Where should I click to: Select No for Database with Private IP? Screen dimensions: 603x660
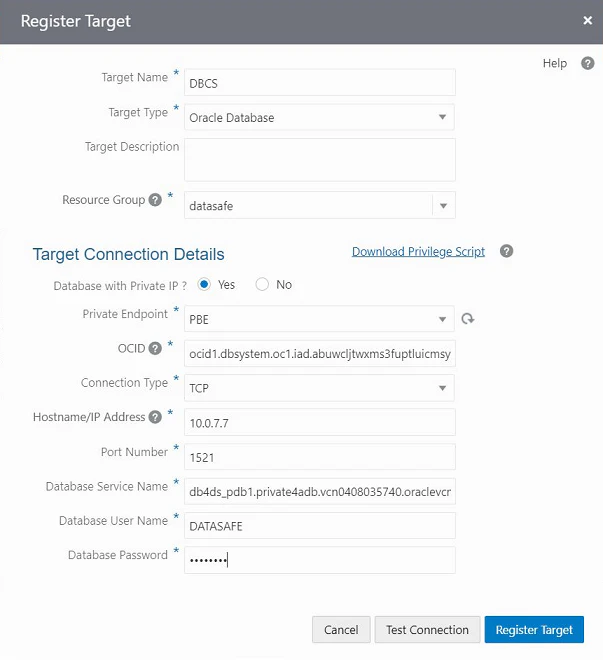click(262, 285)
